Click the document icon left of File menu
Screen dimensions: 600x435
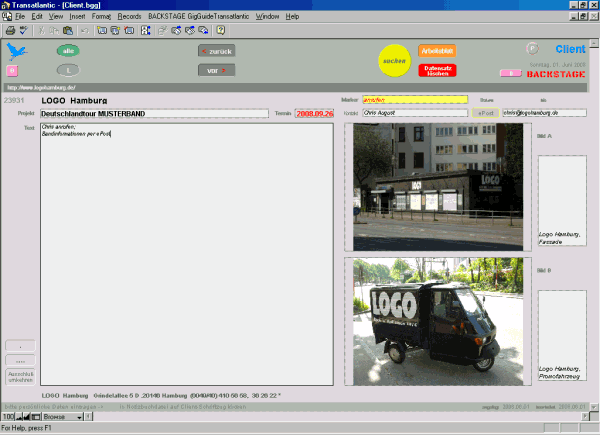(x=7, y=16)
